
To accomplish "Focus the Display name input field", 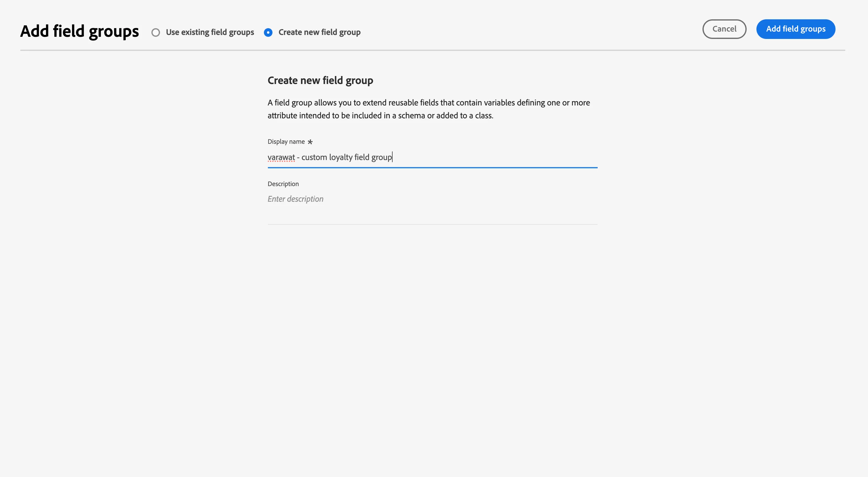I will pyautogui.click(x=432, y=158).
